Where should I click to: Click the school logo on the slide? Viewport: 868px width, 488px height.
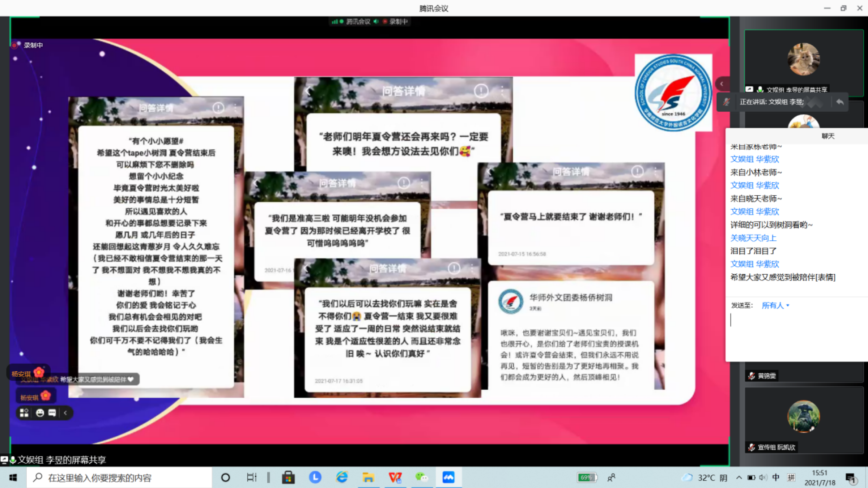pos(673,93)
